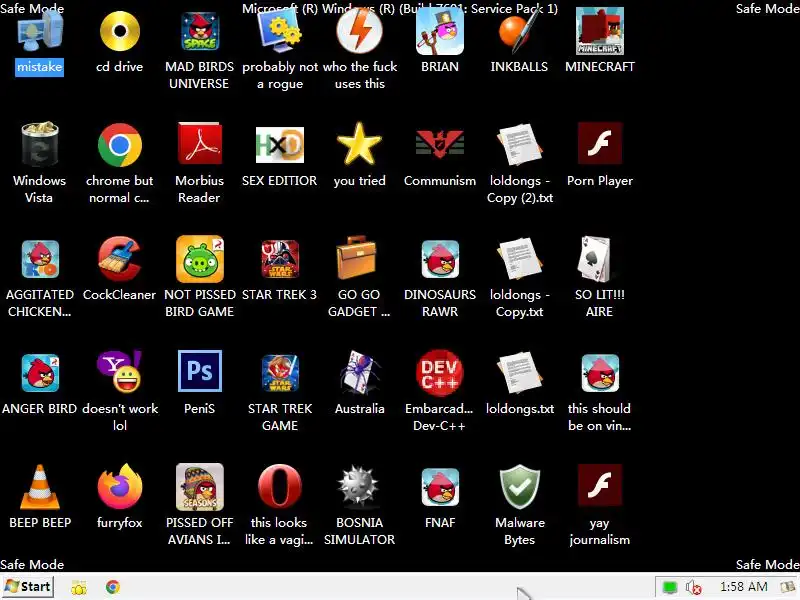This screenshot has width=800, height=600.
Task: Open the STAR TREK GAME icon
Action: [280, 373]
